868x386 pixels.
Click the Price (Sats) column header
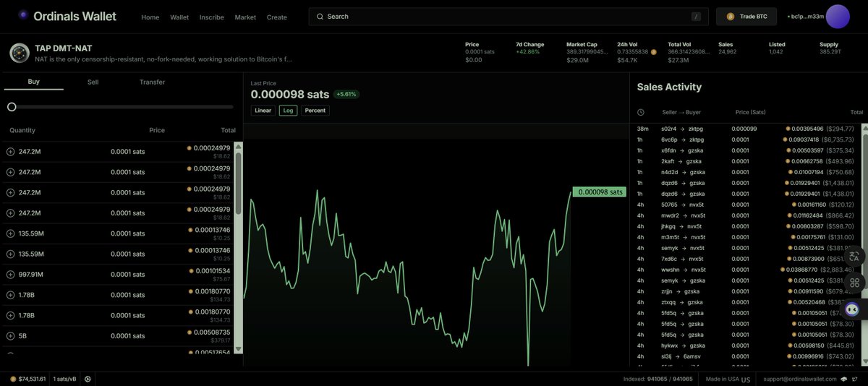pyautogui.click(x=750, y=112)
